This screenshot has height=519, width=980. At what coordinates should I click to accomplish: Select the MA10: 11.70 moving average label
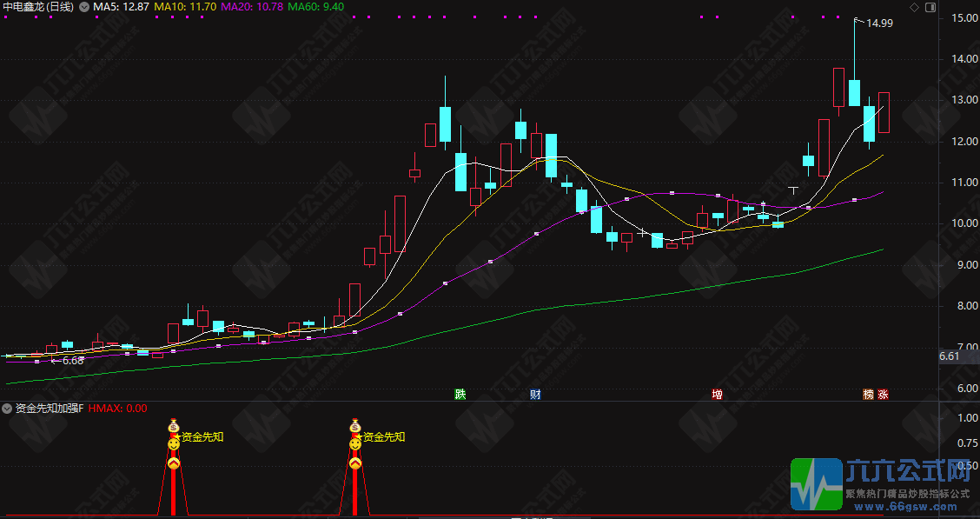click(x=185, y=7)
